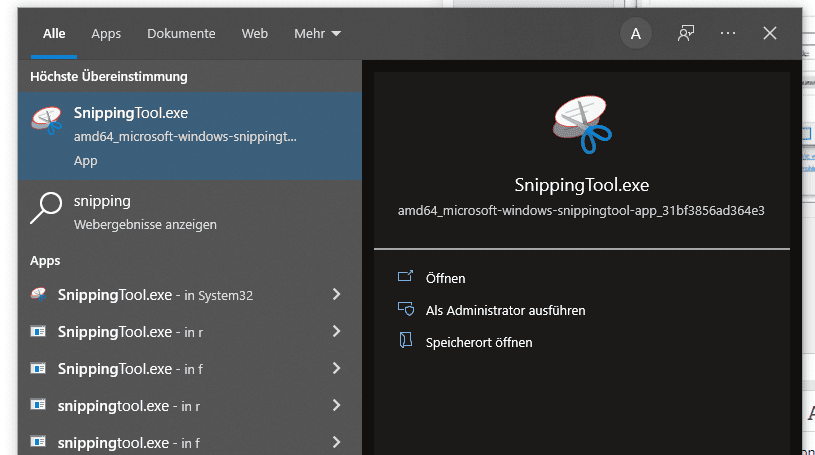Screen dimensions: 815x455
Task: Click the folder location icon
Action: 405,341
